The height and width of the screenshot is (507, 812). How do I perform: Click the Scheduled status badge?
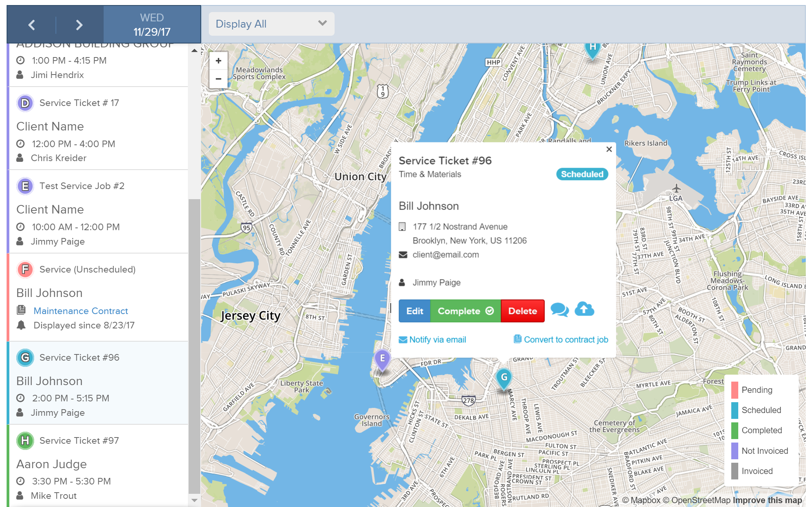coord(582,174)
